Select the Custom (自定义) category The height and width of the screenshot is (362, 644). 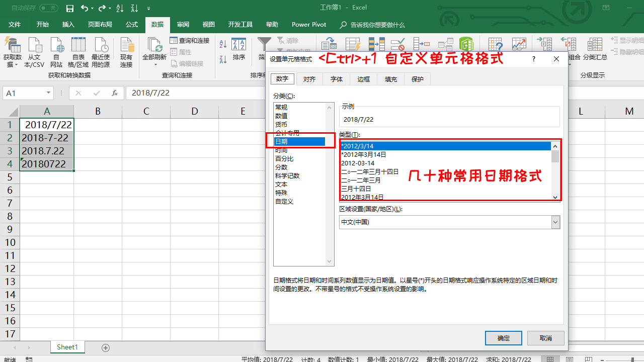[x=299, y=201]
